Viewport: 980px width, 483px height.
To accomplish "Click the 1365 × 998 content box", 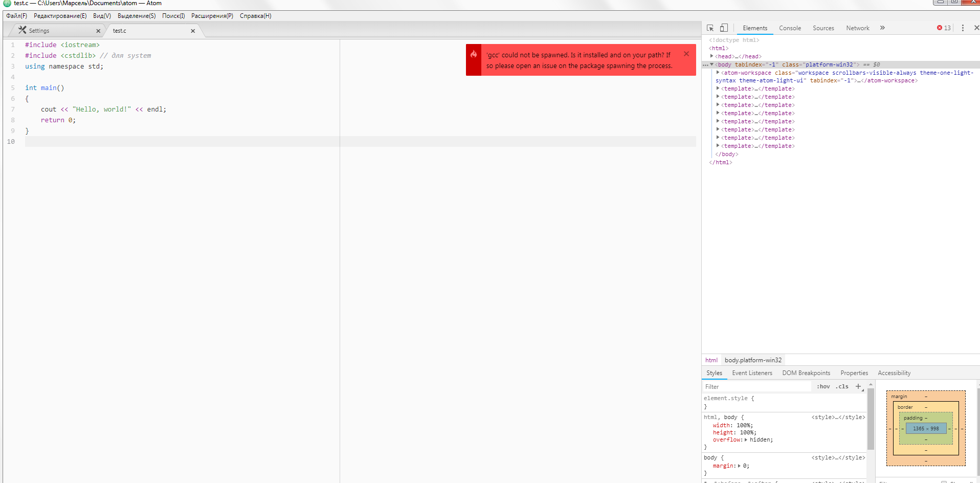I will 926,429.
